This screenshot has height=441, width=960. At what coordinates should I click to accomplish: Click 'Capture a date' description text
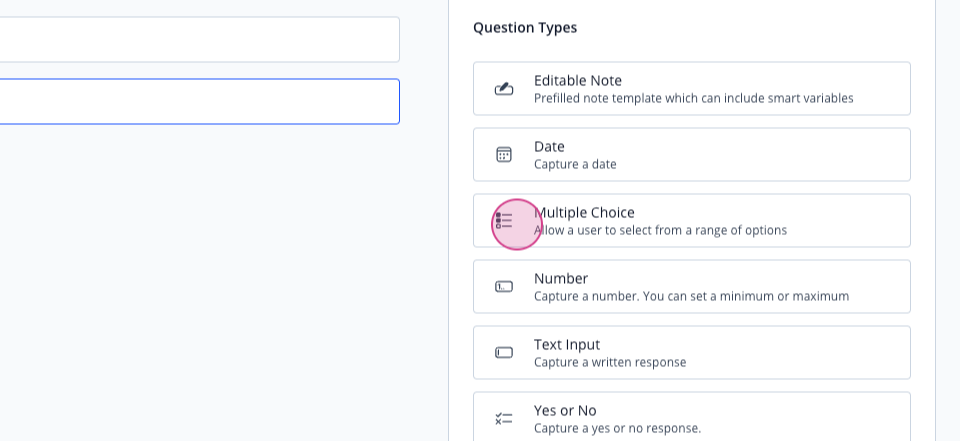[575, 164]
